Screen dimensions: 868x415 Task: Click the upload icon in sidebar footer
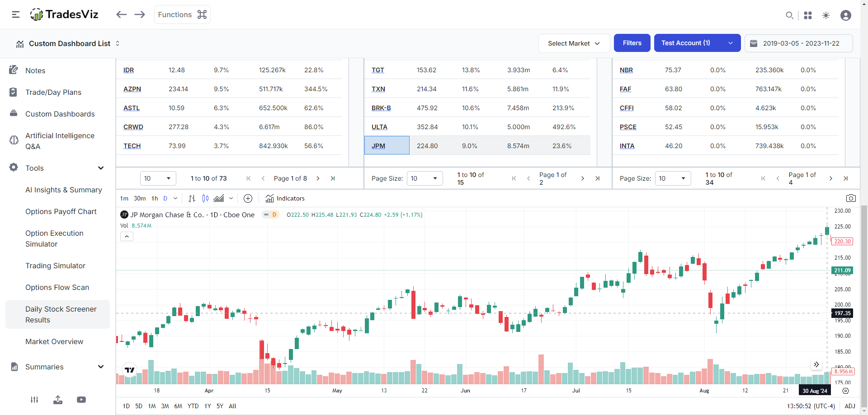coord(58,400)
